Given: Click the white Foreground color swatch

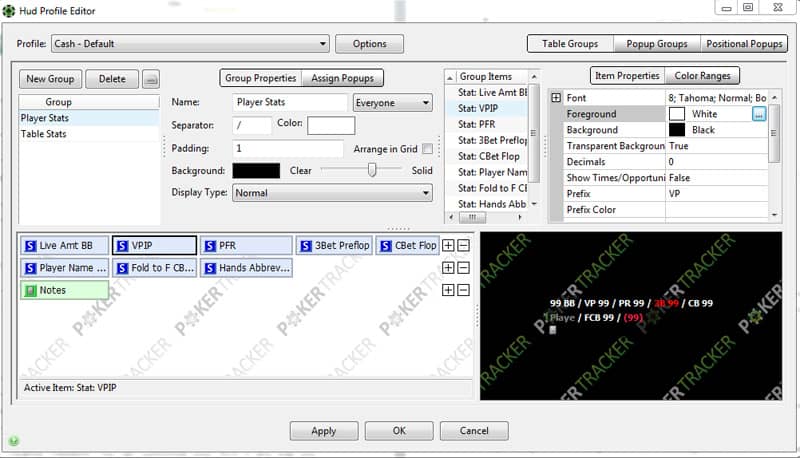Looking at the screenshot, I should coord(677,114).
